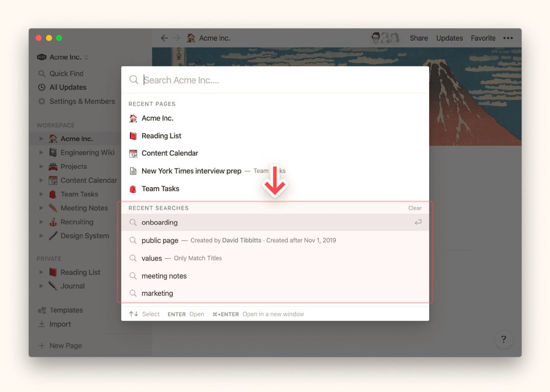Open Quick Find in the sidebar

[x=66, y=73]
